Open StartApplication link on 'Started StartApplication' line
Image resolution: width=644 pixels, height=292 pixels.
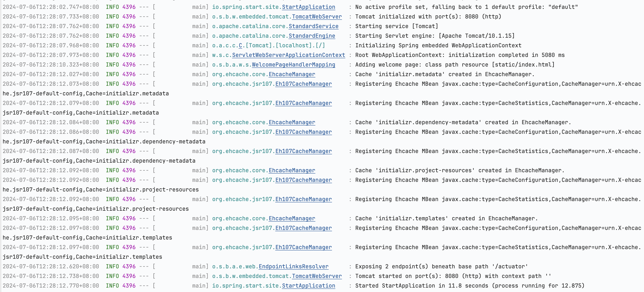point(308,286)
